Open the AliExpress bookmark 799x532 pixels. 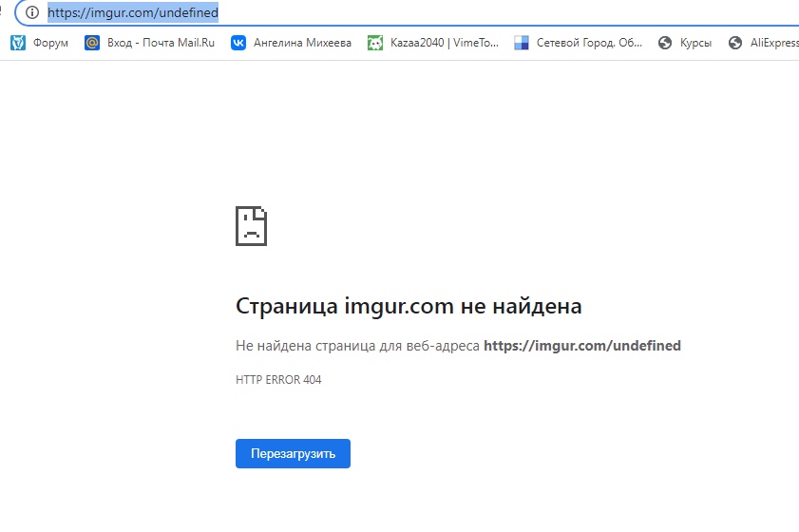click(773, 43)
